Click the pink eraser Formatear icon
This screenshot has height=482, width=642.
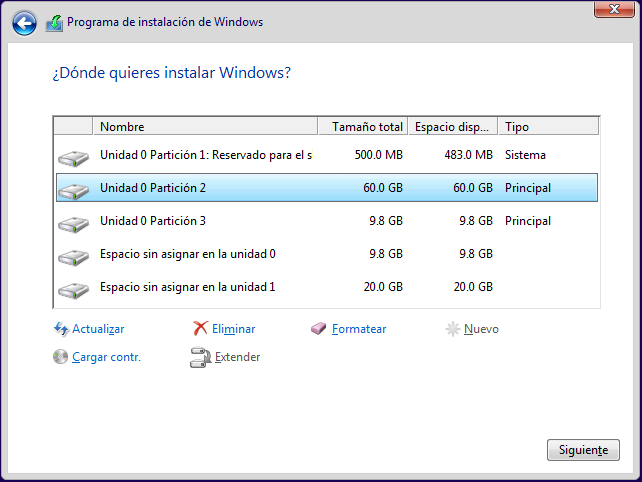318,328
